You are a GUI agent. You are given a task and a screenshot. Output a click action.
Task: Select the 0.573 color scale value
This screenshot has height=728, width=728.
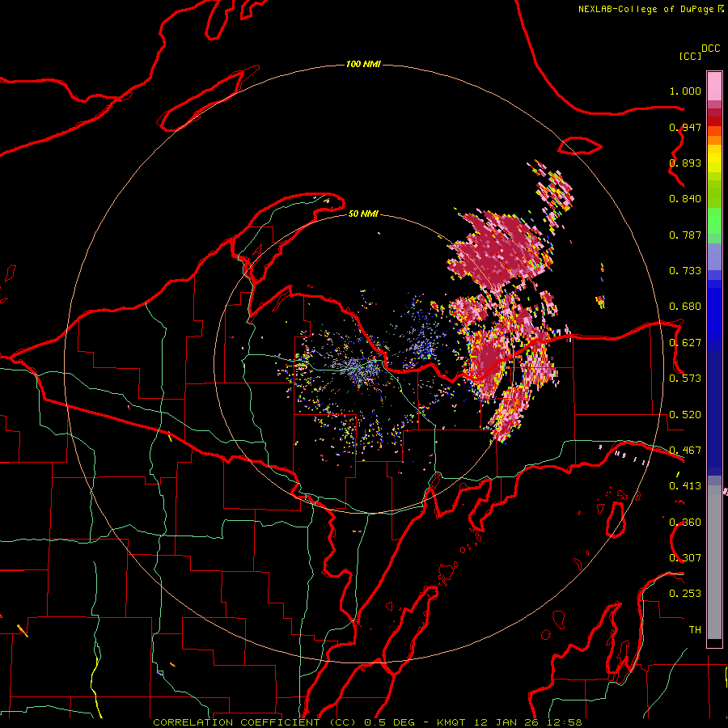click(x=685, y=379)
